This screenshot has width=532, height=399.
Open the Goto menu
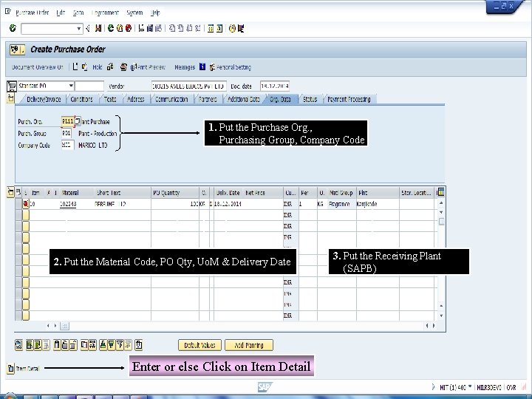point(78,13)
